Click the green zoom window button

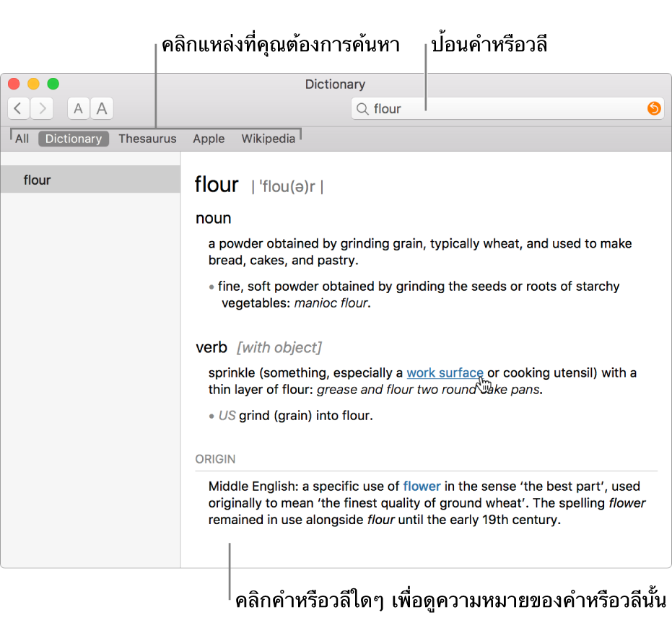point(53,84)
